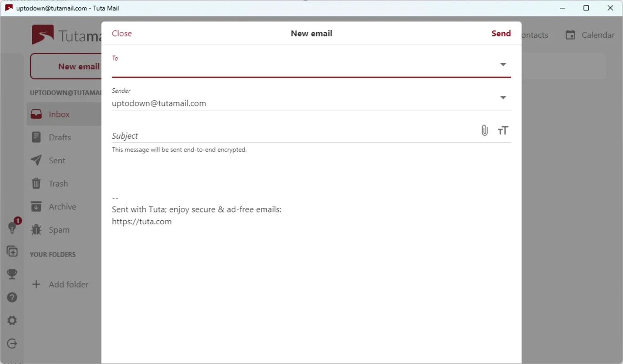This screenshot has height=364, width=623.
Task: Click Add folder label
Action: pyautogui.click(x=69, y=284)
